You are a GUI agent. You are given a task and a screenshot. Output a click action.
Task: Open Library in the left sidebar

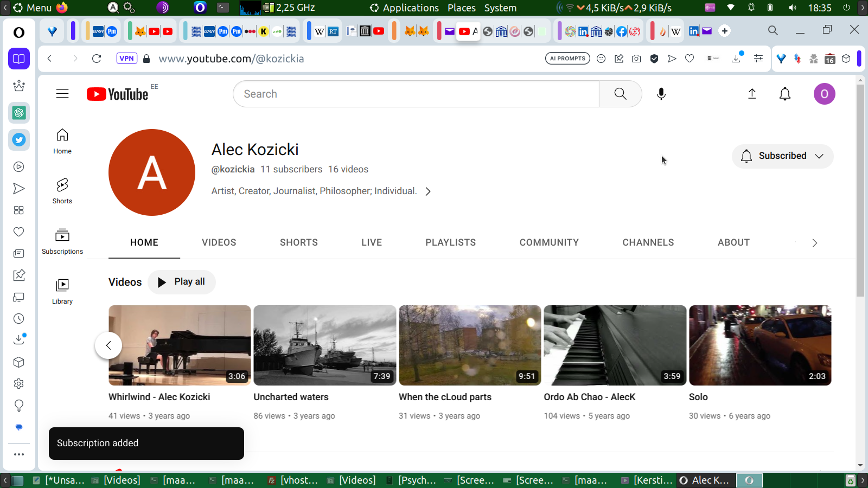[x=62, y=291]
